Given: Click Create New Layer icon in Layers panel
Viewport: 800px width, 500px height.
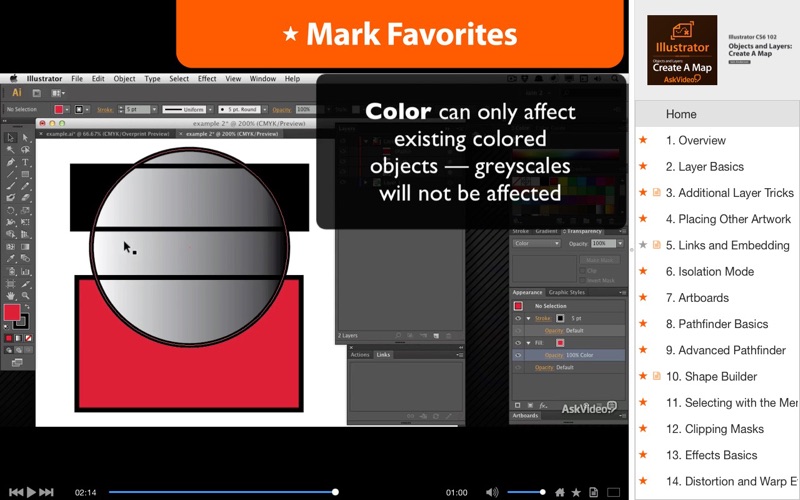Looking at the screenshot, I should point(436,336).
